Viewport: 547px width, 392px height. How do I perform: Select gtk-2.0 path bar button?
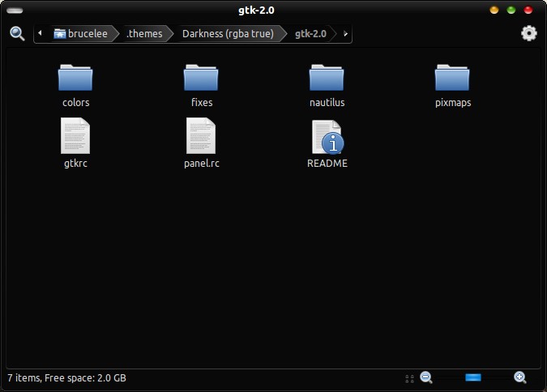click(311, 33)
